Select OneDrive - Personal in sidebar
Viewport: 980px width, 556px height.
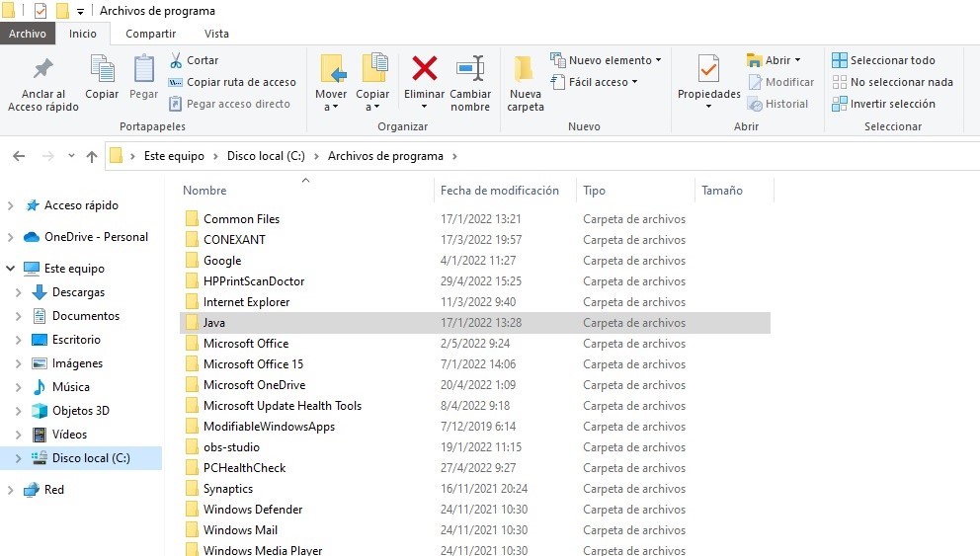click(96, 237)
